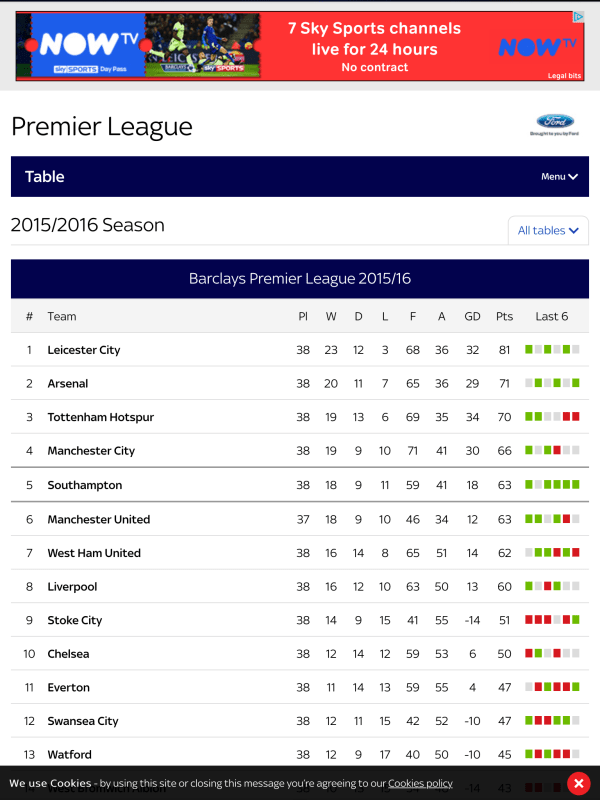Click Tottenham Hotspur's Last 6 form squares
This screenshot has width=600, height=800.
[552, 417]
